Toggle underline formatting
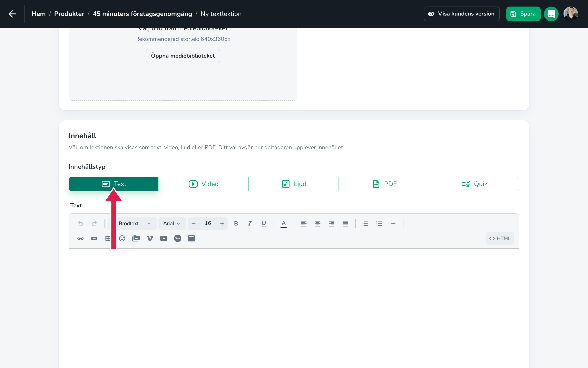This screenshot has width=588, height=368. [x=264, y=223]
